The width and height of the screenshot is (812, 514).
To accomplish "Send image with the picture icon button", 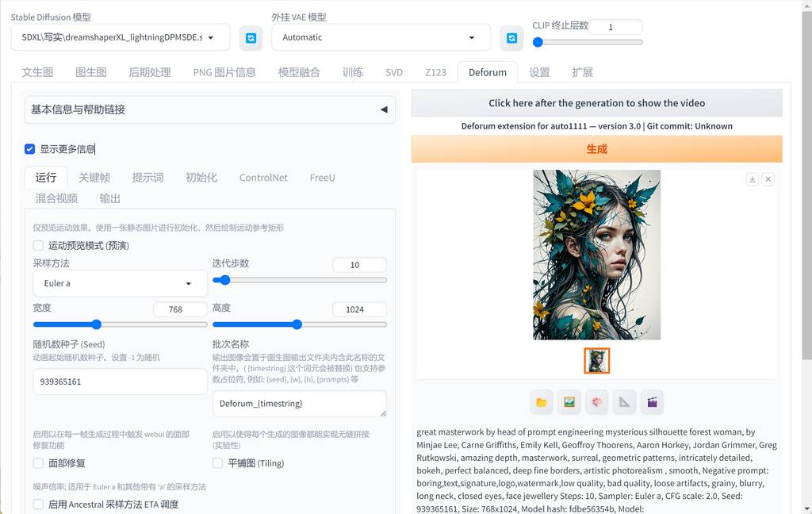I will pos(569,402).
